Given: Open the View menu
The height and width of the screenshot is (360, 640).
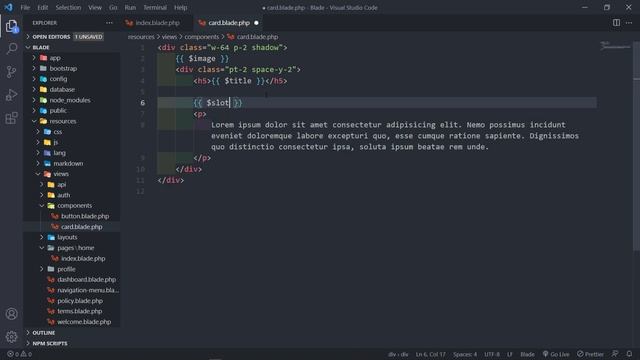Looking at the screenshot, I should click(x=95, y=7).
